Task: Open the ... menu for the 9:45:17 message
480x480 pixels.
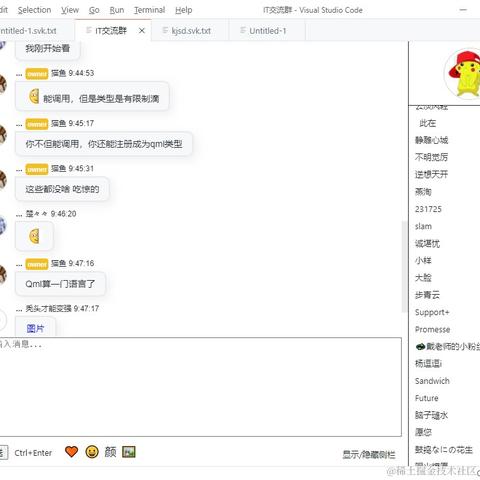Action: 19,125
